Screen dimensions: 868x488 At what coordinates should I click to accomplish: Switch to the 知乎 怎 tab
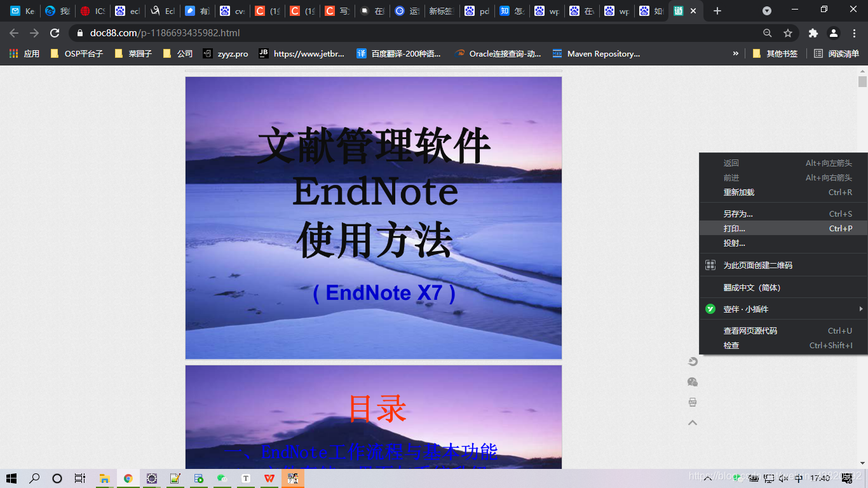512,11
